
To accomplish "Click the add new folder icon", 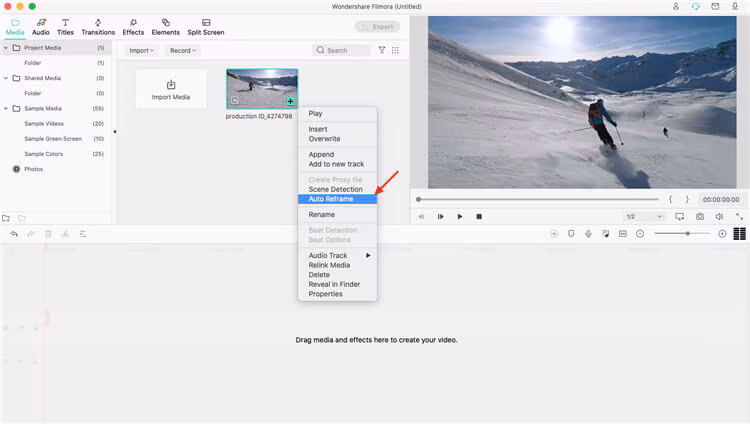I will click(x=6, y=218).
